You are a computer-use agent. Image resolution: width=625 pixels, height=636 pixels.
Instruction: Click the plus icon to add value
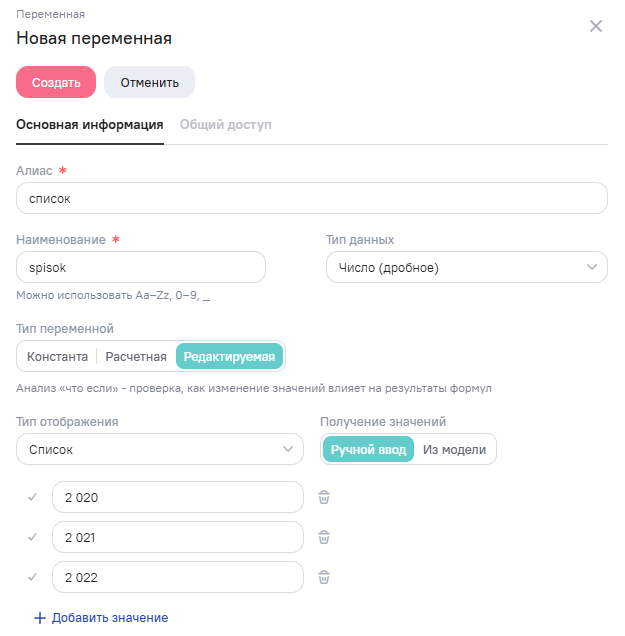coord(40,618)
